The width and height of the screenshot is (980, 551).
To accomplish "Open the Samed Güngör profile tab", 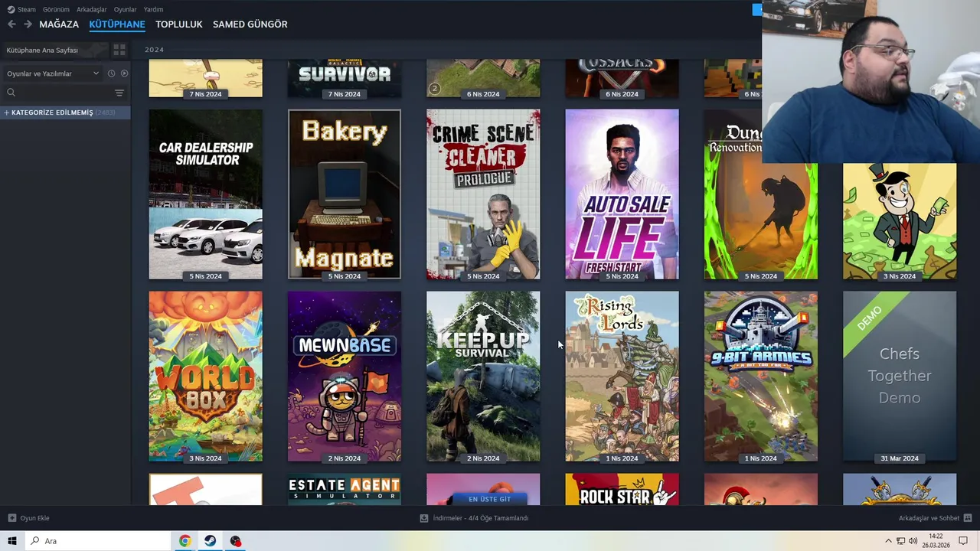I will coord(250,24).
